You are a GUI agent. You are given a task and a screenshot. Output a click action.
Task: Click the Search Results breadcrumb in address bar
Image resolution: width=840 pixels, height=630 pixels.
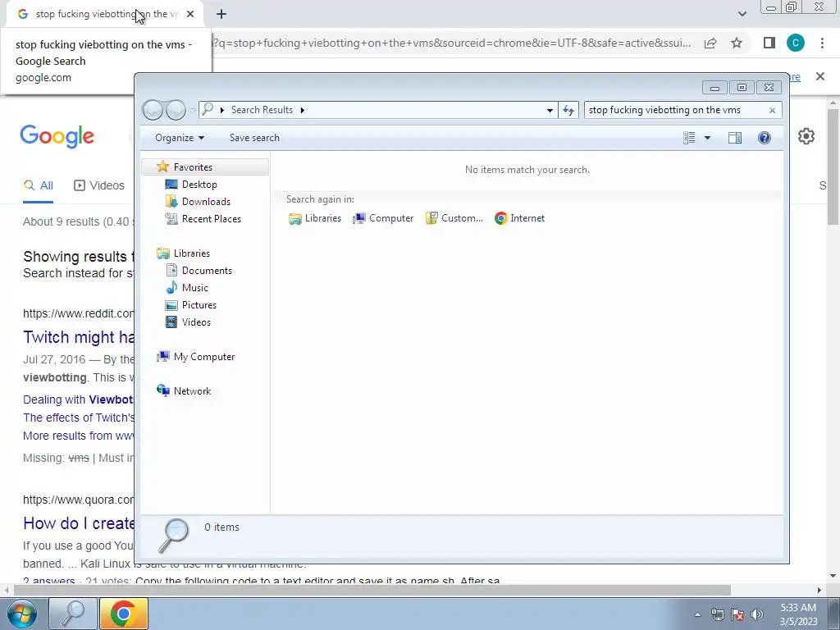tap(262, 110)
